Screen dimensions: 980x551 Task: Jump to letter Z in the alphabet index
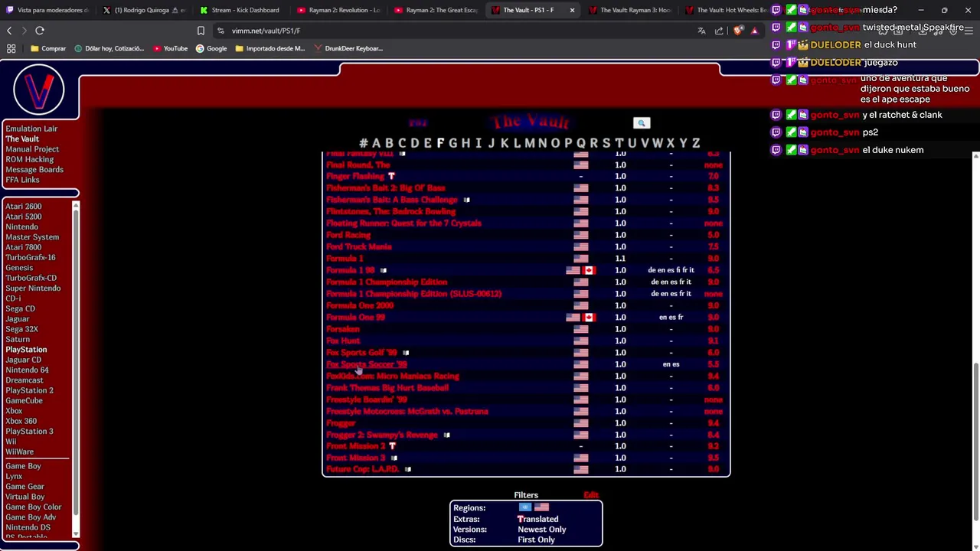(696, 143)
